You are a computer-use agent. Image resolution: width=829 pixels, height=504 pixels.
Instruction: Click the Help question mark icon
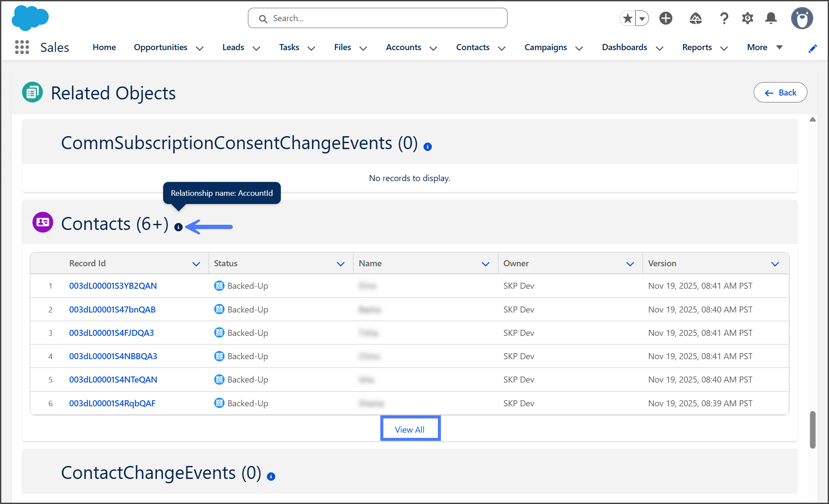click(x=724, y=18)
